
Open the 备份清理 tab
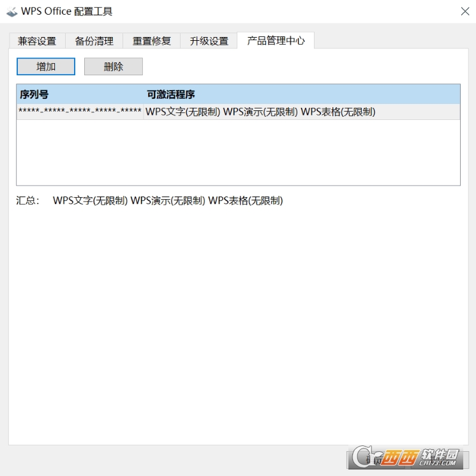[94, 41]
